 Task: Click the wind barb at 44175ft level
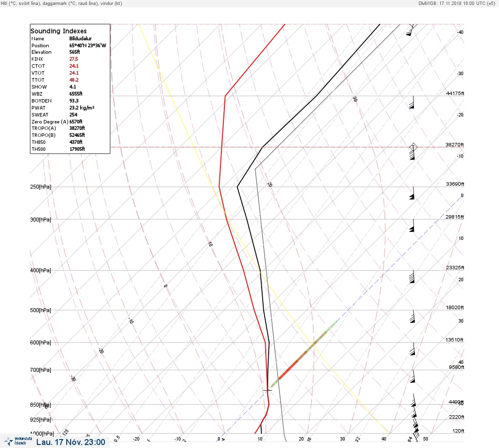pos(412,102)
